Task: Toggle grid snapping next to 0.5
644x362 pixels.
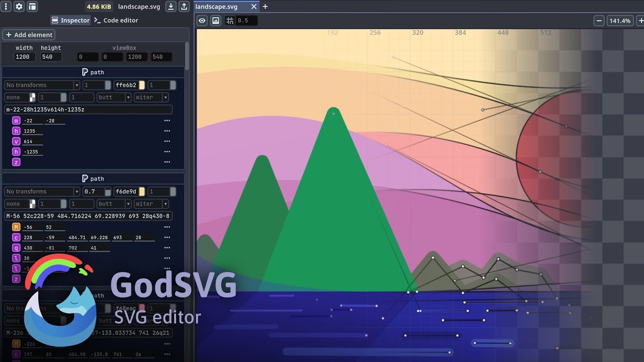Action: click(x=230, y=21)
